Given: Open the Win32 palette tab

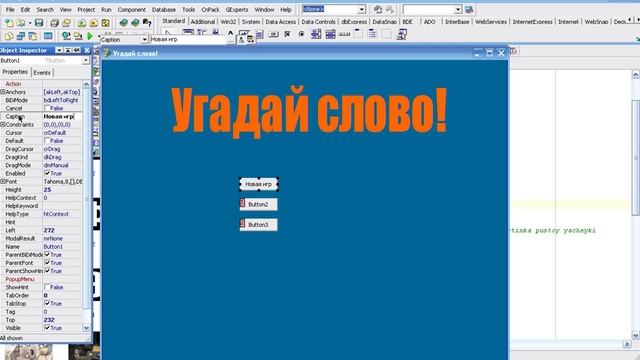Looking at the screenshot, I should [x=228, y=22].
